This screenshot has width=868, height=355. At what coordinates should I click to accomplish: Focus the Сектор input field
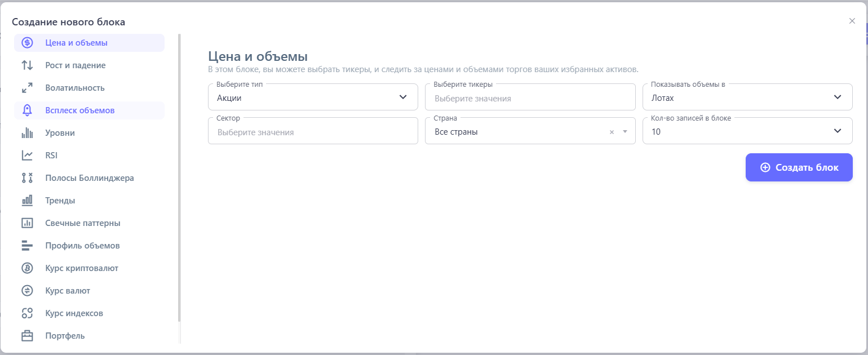coord(313,132)
